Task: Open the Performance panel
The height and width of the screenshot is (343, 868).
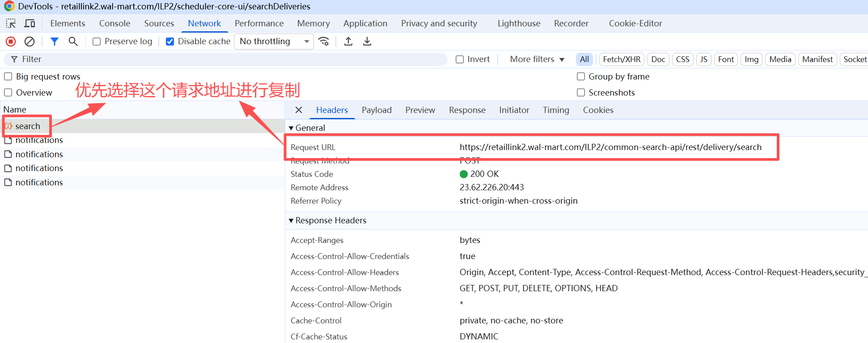Action: pyautogui.click(x=259, y=23)
